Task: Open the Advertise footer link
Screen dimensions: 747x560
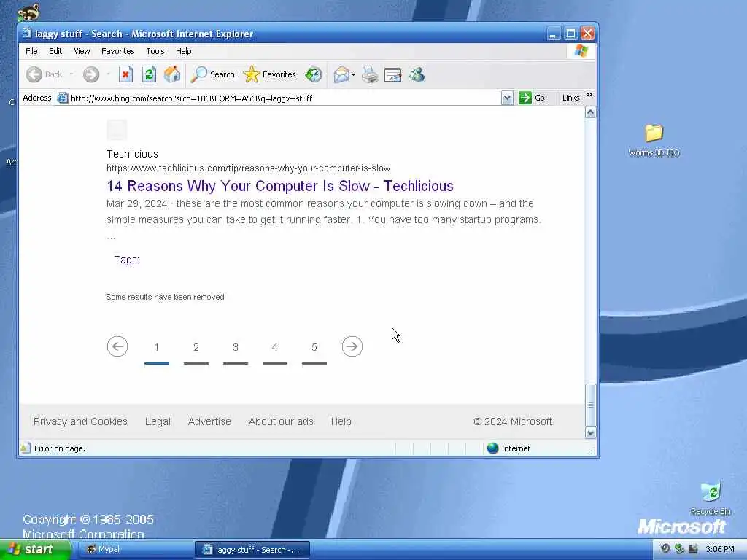Action: tap(209, 421)
